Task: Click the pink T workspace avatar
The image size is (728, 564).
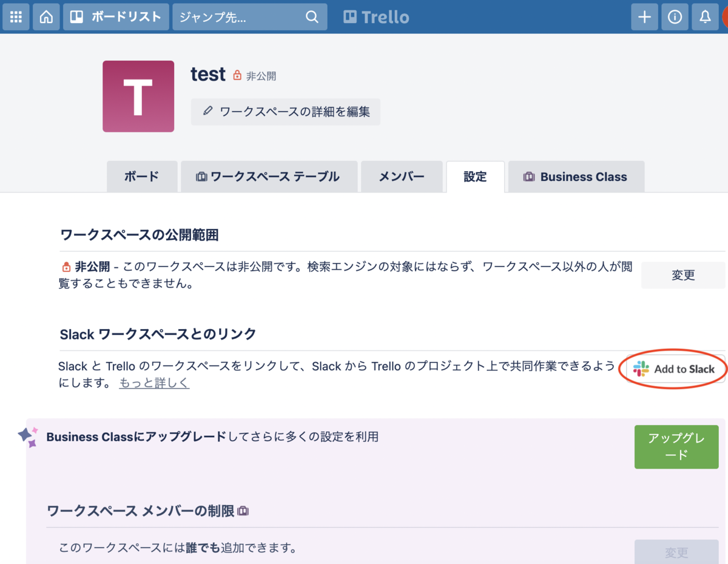Action: pyautogui.click(x=138, y=96)
